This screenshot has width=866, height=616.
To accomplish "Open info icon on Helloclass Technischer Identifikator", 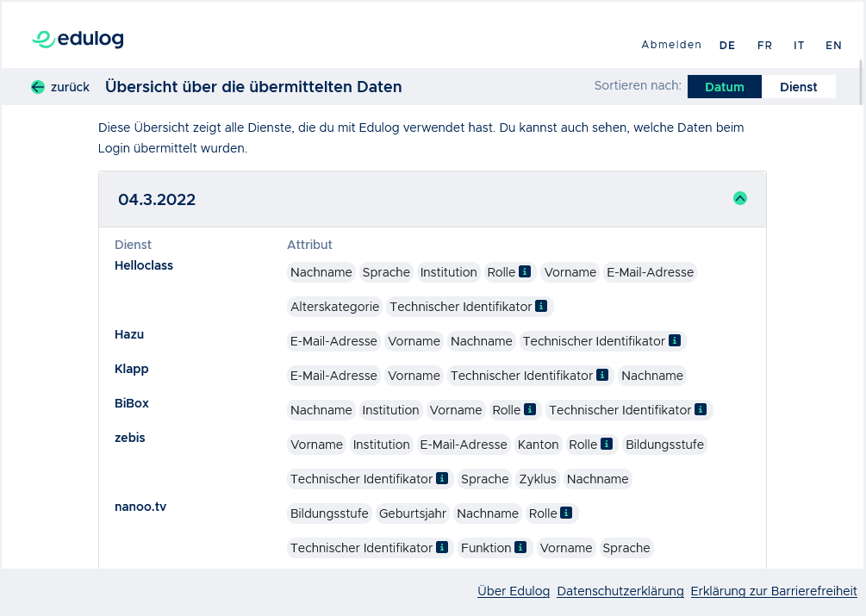I will [541, 306].
